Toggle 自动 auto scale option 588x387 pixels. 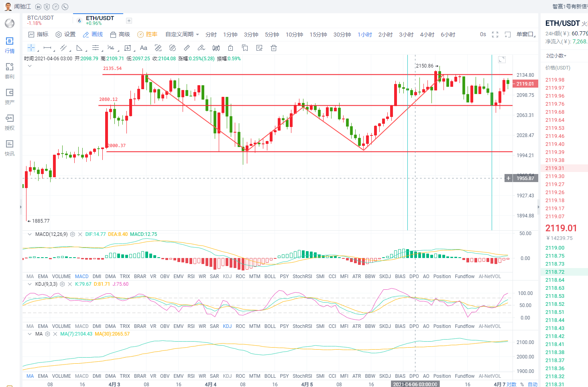pos(533,384)
